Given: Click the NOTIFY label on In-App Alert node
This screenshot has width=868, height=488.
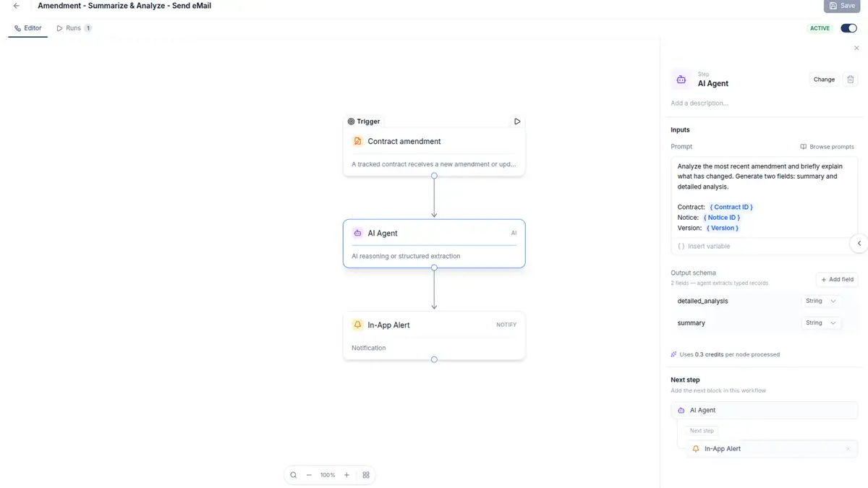Looking at the screenshot, I should [x=506, y=325].
